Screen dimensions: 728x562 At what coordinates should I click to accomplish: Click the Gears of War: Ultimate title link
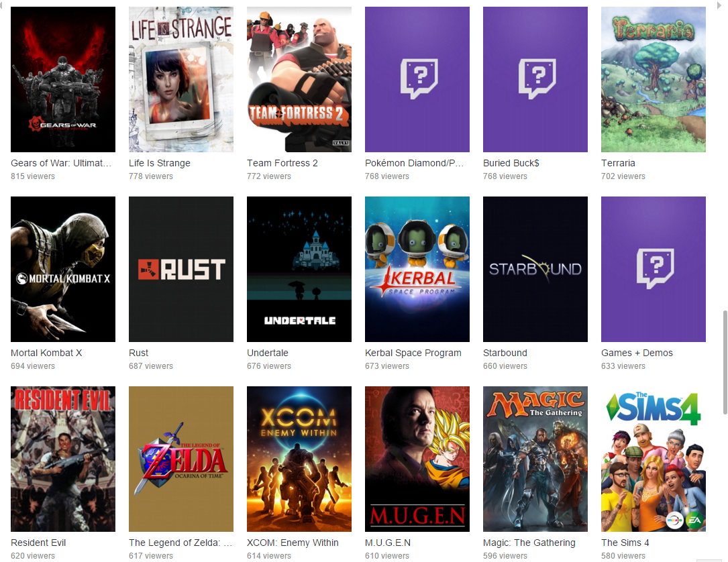point(61,163)
